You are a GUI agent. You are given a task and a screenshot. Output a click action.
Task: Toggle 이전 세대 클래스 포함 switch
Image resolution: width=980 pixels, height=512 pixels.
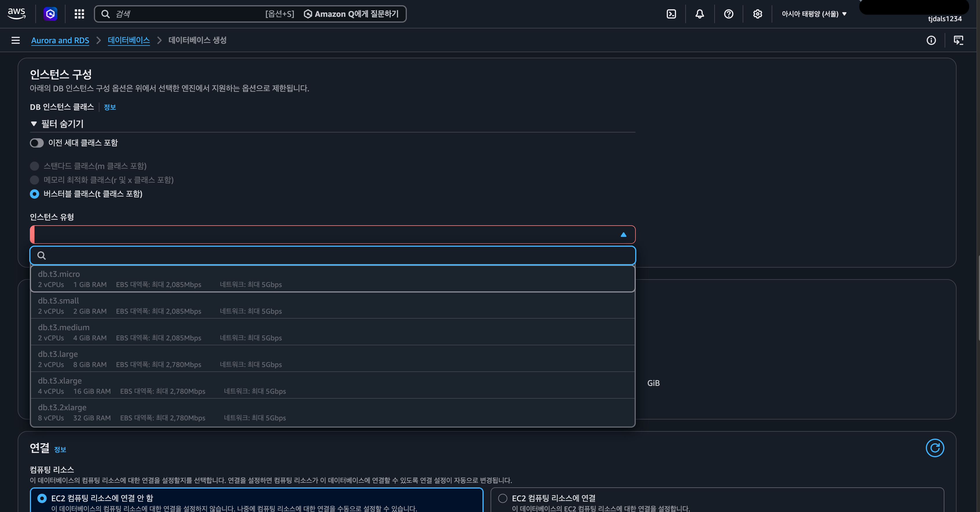point(37,143)
